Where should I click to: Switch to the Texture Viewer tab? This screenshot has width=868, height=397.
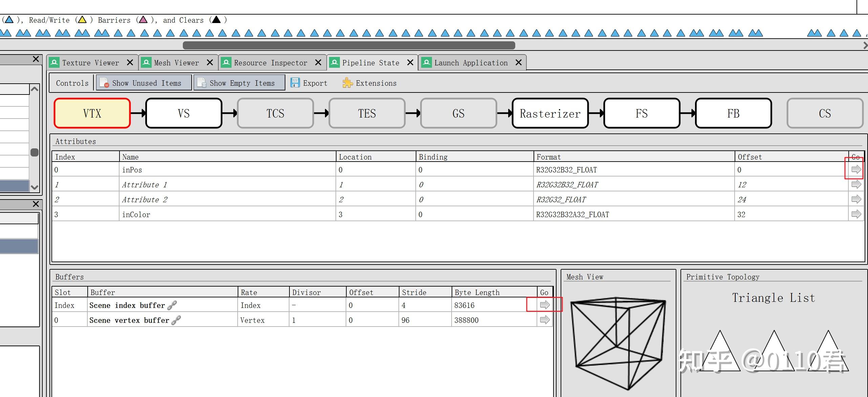(90, 63)
